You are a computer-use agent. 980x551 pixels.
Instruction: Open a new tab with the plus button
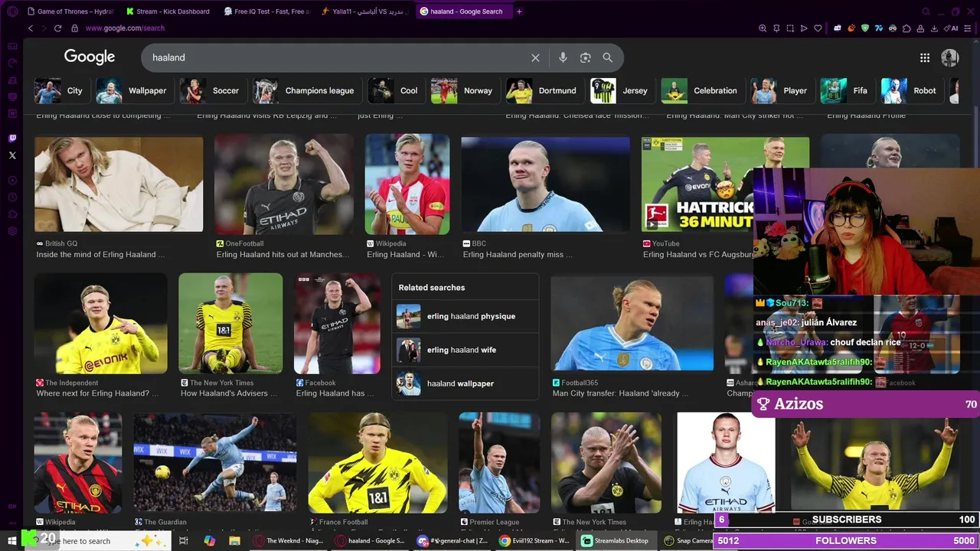click(519, 11)
